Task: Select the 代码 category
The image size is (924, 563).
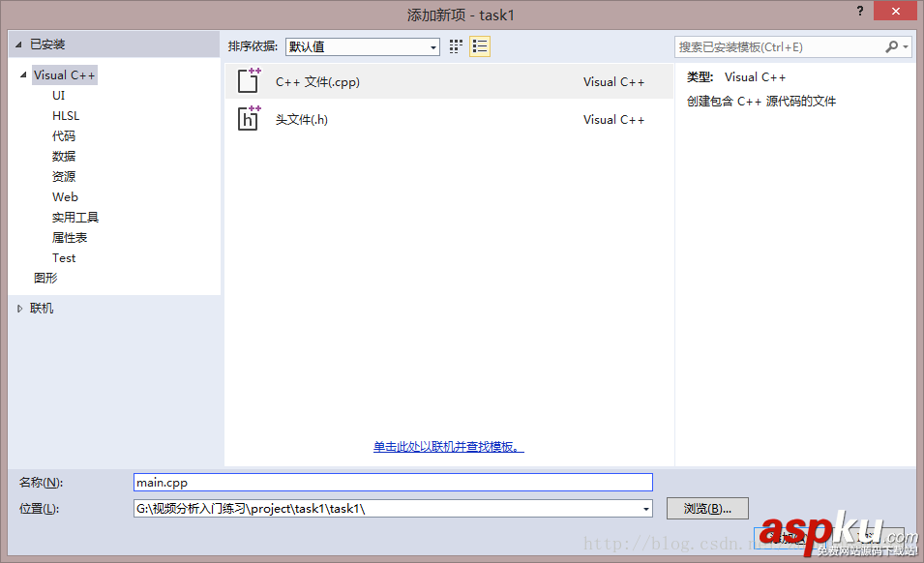Action: tap(64, 136)
